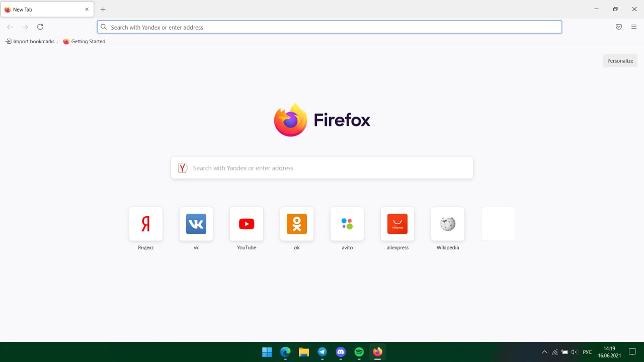Open the network status tray icon
The image size is (644, 362).
coord(555,352)
